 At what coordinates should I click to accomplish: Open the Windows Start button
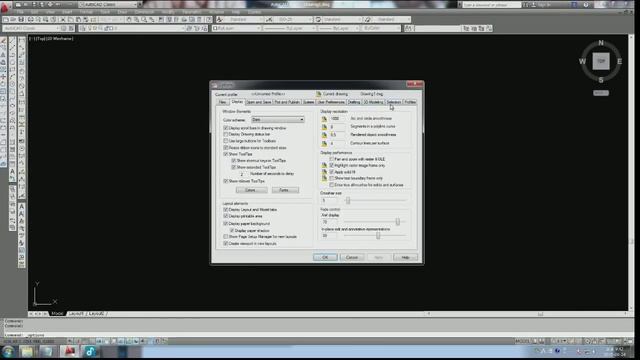pos(8,351)
